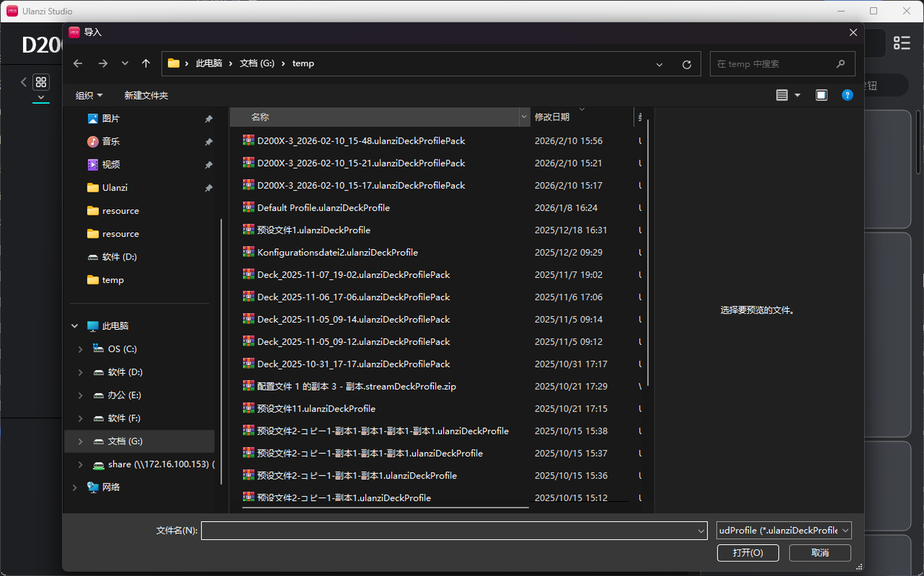Open the udProfile file type dropdown
924x576 pixels.
coord(783,530)
